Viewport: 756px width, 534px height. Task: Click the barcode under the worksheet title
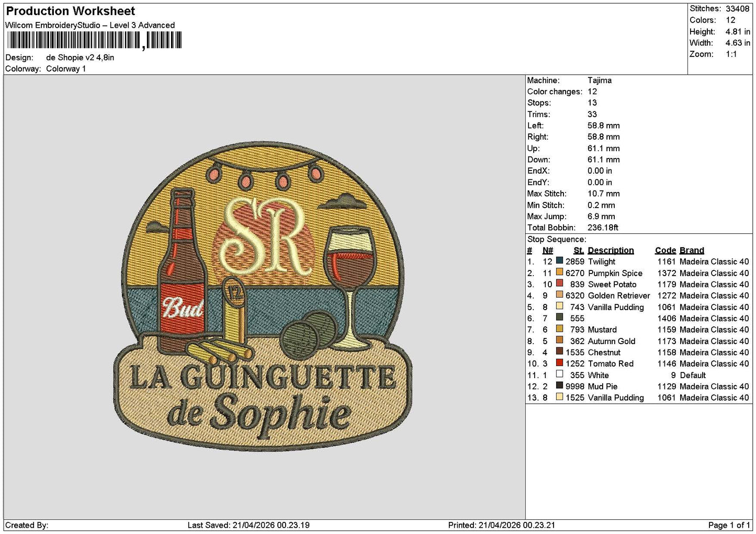[95, 40]
